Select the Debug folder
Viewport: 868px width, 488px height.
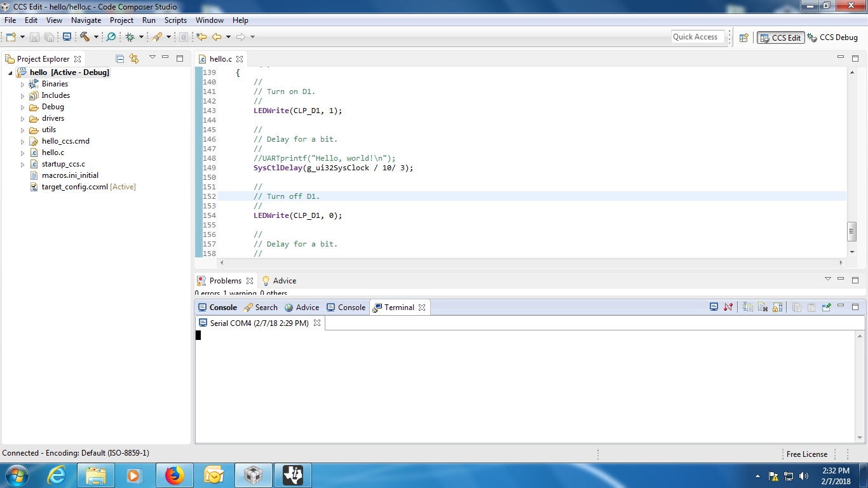[x=53, y=107]
